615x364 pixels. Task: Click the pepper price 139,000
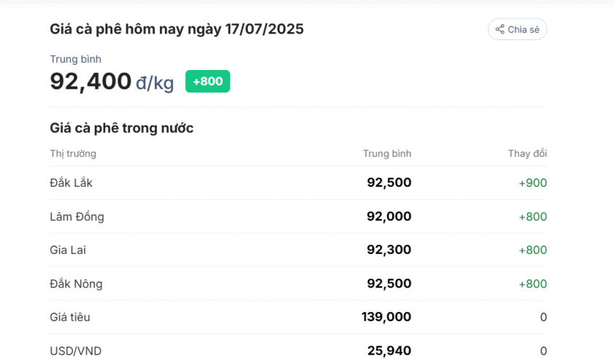click(386, 317)
